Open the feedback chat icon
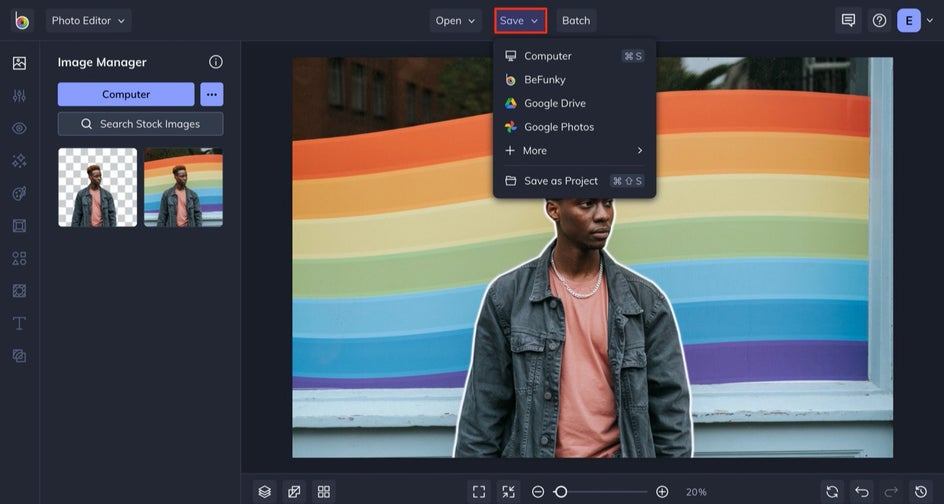944x504 pixels. tap(848, 20)
